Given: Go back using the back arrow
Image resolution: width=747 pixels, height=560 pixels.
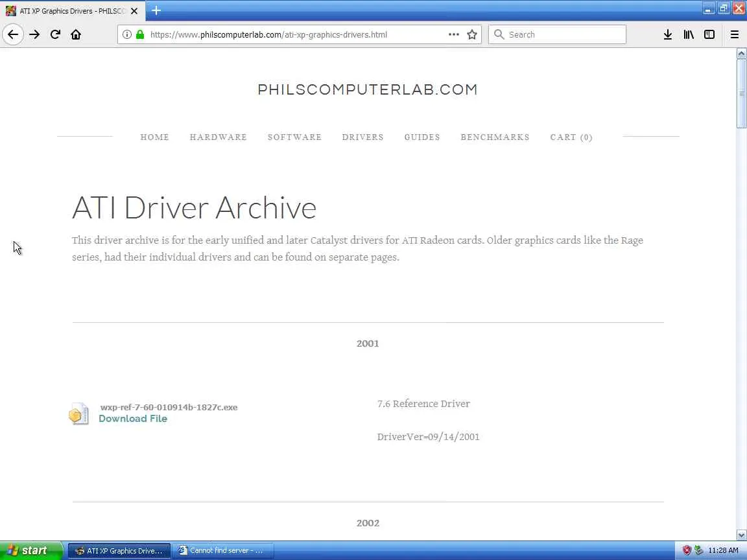Looking at the screenshot, I should (13, 34).
